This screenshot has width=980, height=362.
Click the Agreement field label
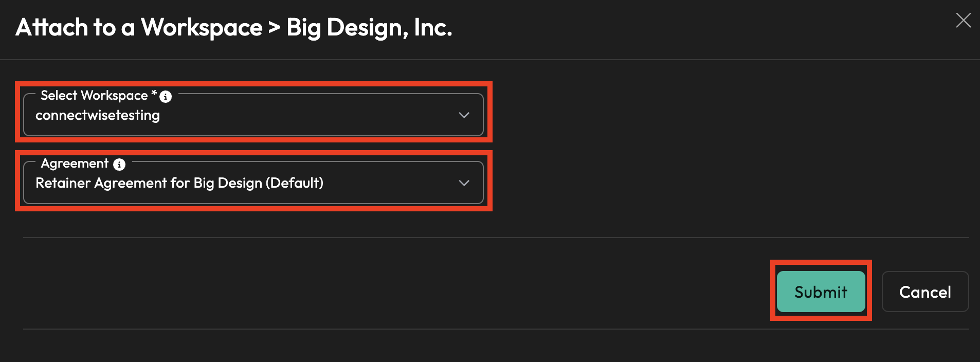point(75,164)
